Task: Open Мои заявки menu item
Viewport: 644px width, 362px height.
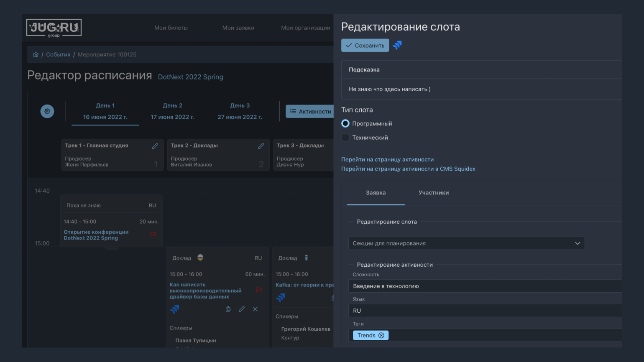Action: pos(238,28)
